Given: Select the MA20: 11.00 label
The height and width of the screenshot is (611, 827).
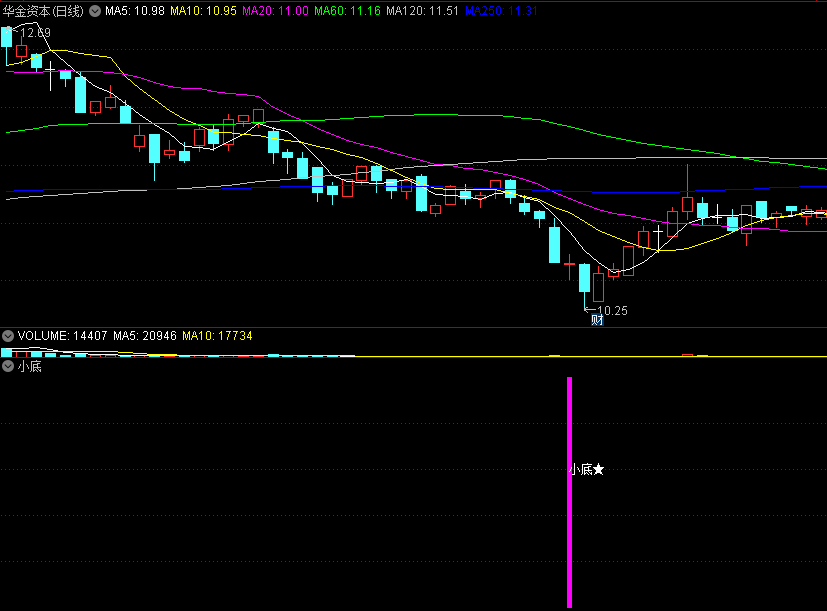Looking at the screenshot, I should click(x=275, y=11).
